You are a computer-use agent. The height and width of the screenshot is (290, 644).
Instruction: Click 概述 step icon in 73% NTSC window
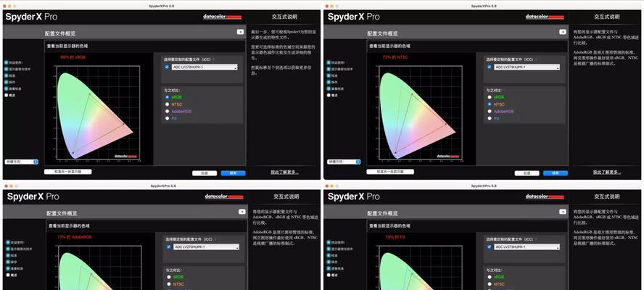(329, 95)
